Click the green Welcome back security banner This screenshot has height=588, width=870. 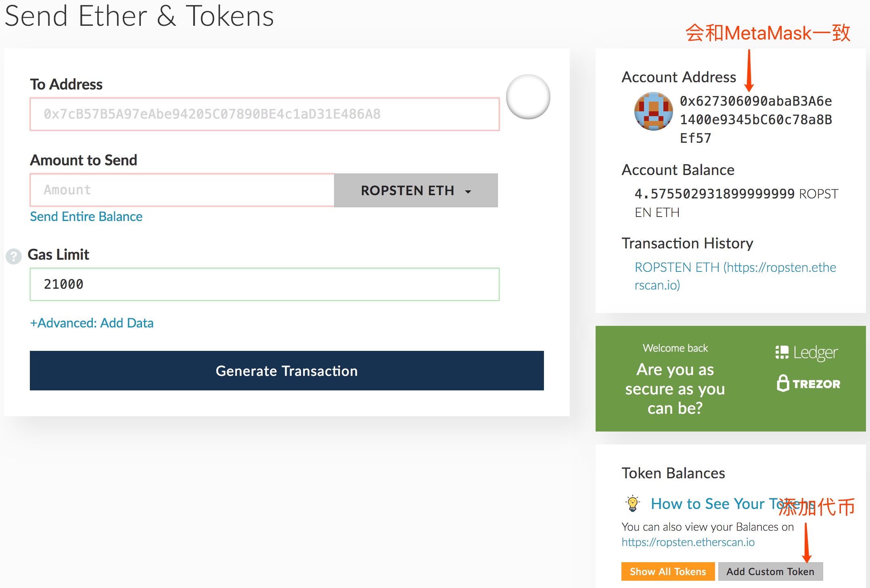pos(731,379)
